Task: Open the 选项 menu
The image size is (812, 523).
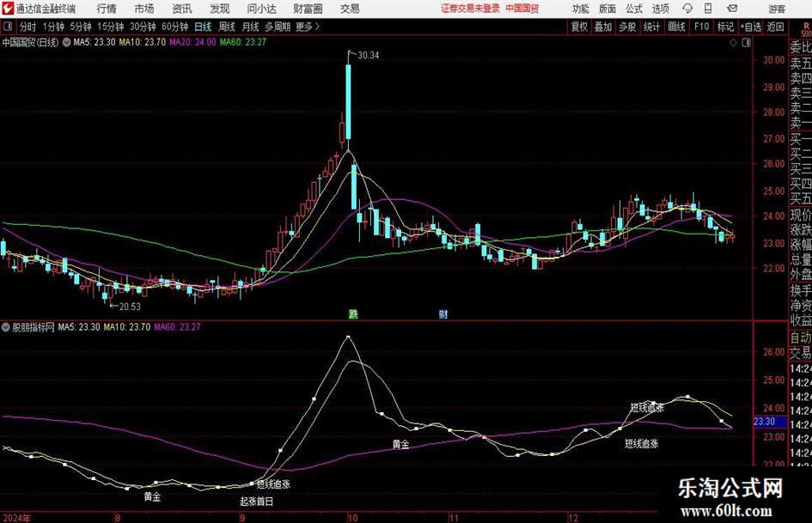Action: point(660,9)
